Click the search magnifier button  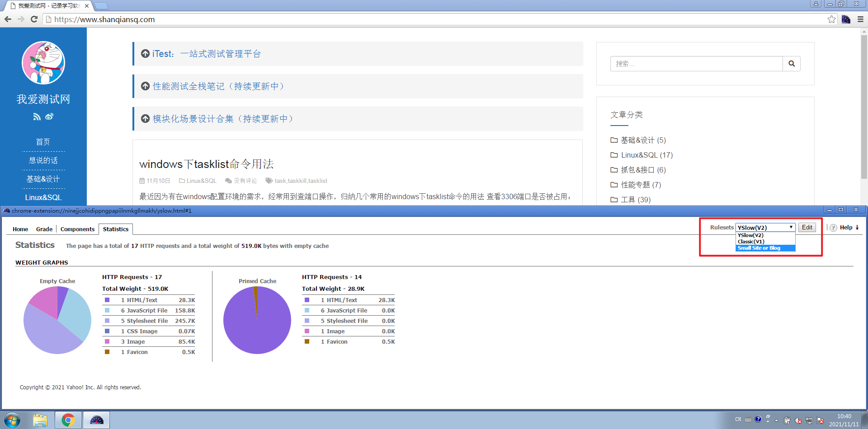792,64
